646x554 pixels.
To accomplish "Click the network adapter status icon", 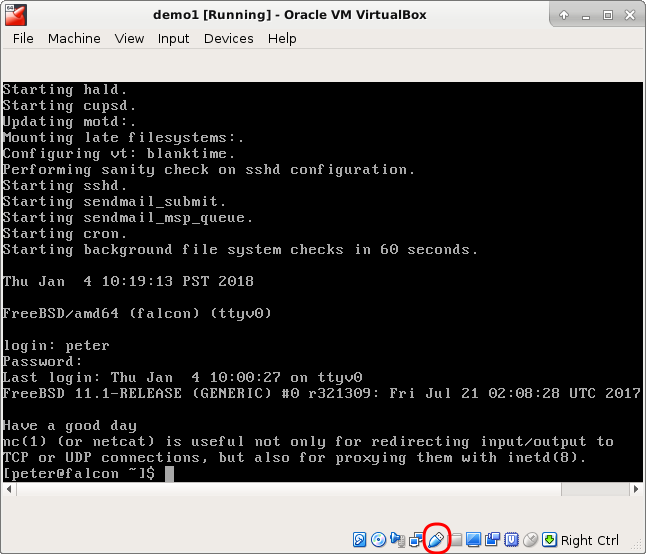I will point(416,540).
